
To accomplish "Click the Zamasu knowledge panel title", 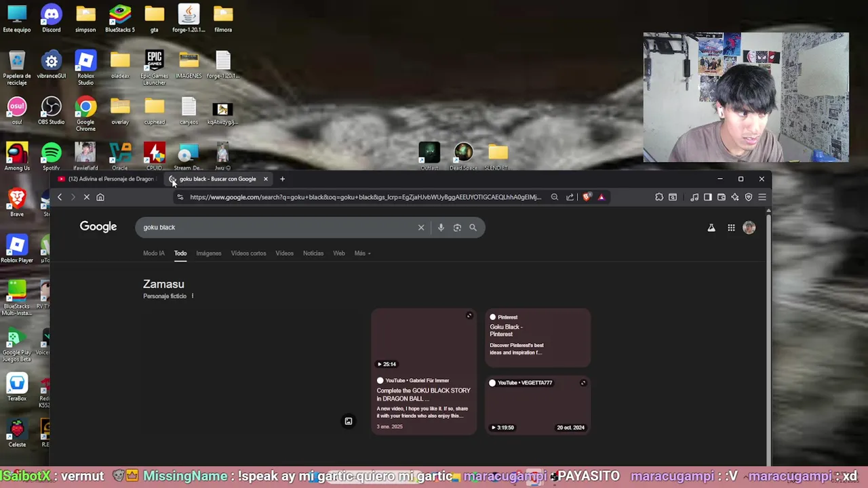I will [163, 284].
